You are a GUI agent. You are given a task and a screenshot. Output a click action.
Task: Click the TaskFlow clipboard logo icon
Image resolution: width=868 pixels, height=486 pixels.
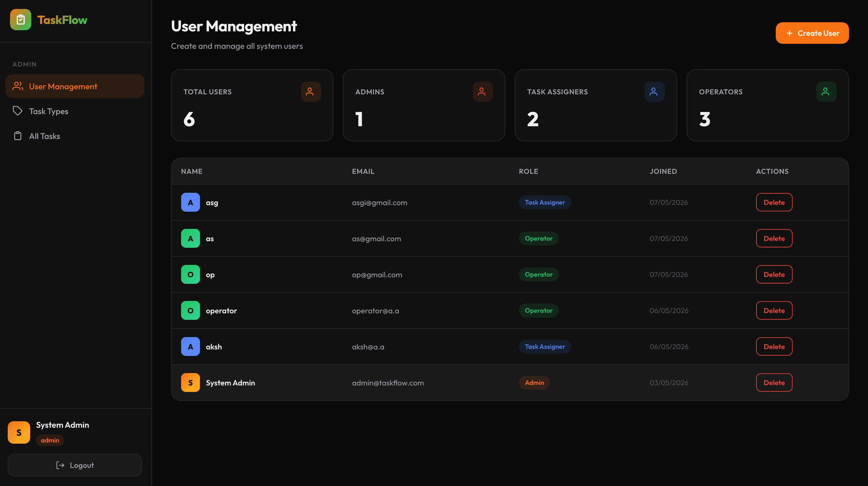pyautogui.click(x=20, y=19)
